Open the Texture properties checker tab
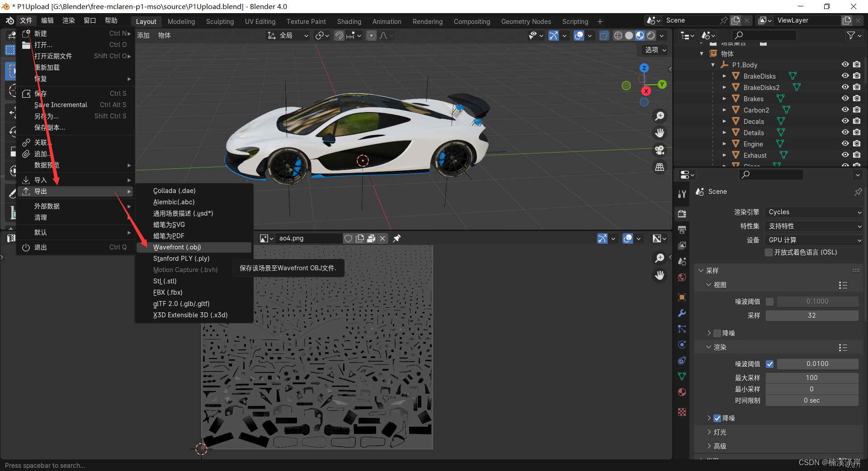The height and width of the screenshot is (471, 868). [682, 412]
